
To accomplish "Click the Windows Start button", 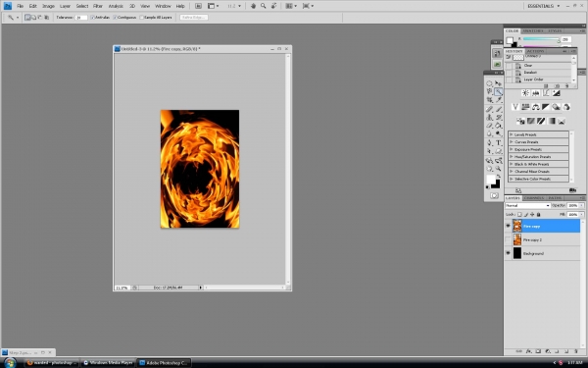I will (10, 363).
